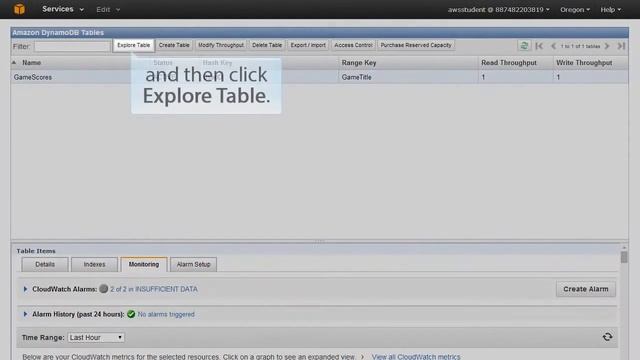This screenshot has height=360, width=640.
Task: Select the GameScores table row
Action: [320, 77]
